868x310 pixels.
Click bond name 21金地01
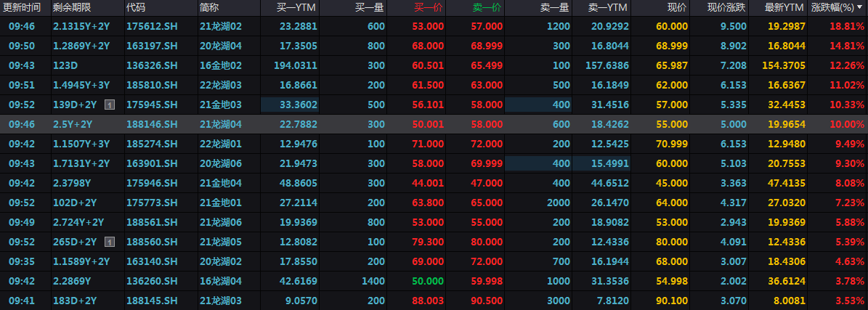[221, 203]
